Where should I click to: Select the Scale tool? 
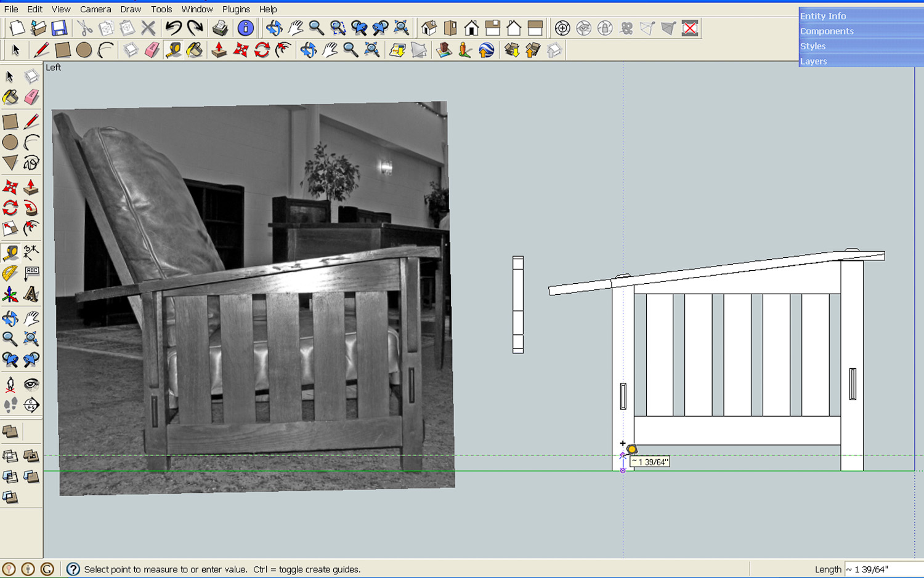tap(10, 228)
